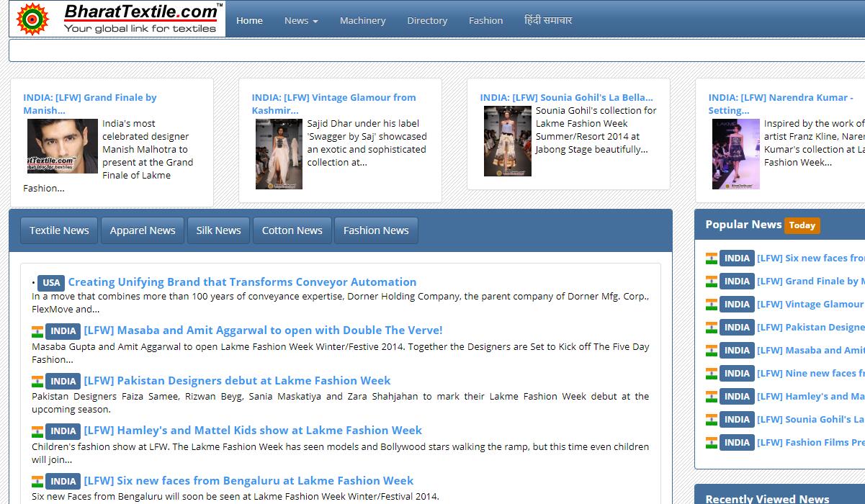Click INDIA badge on Hamley's and Mattel article
865x504 pixels.
pyautogui.click(x=63, y=431)
